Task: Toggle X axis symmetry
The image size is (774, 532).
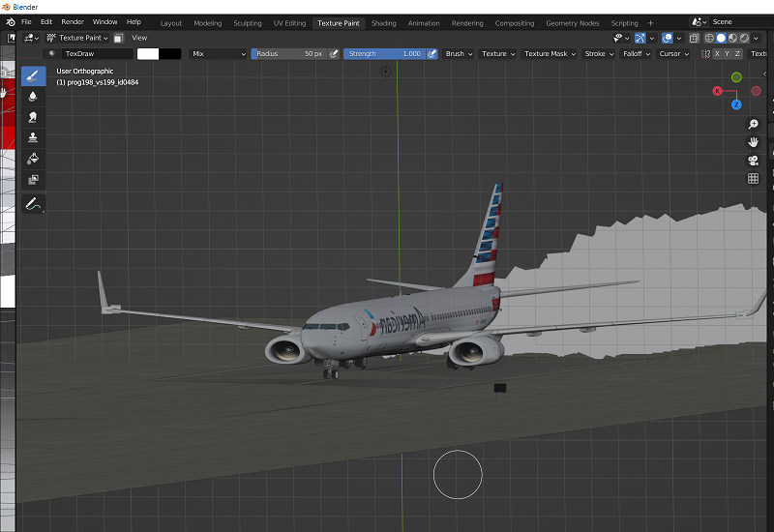Action: click(717, 54)
